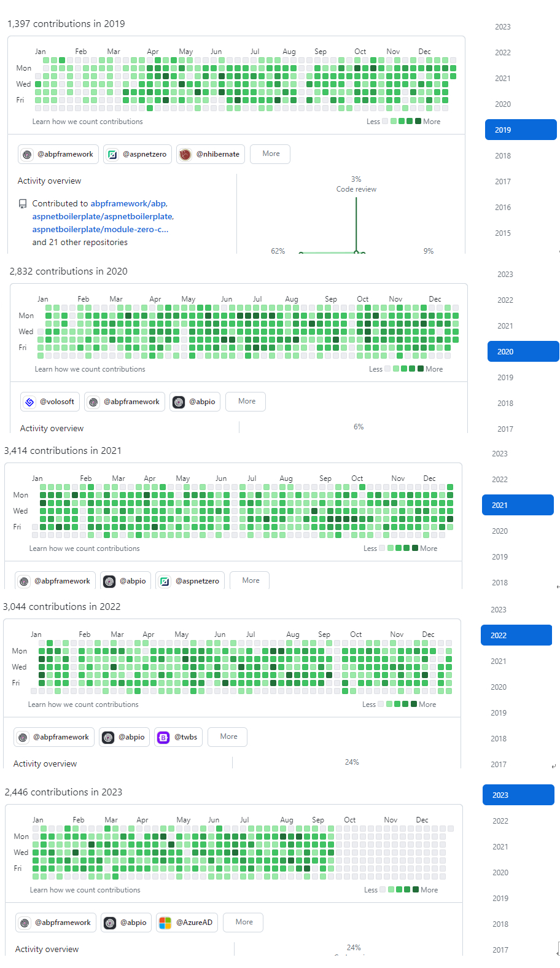Expand the More organizations dropdown beside @nhibernate
The height and width of the screenshot is (968, 560).
pos(270,154)
